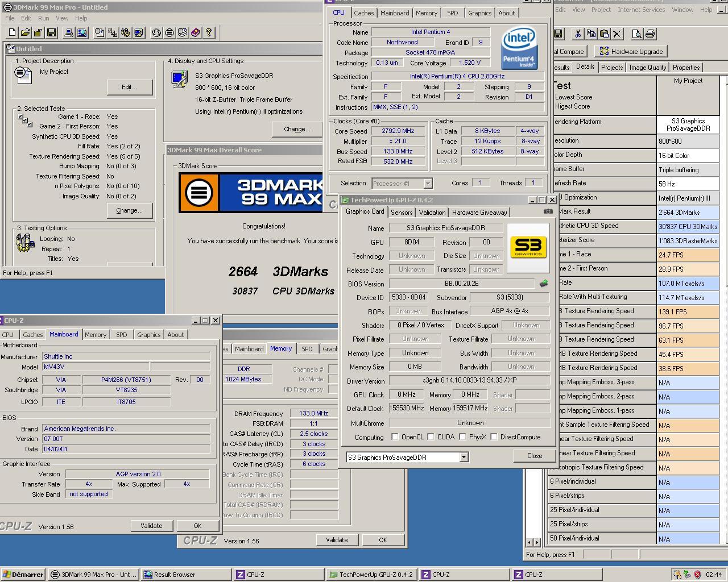Switch to the Sensors tab in GPU-Z
Viewport: 728px width, 582px height.
click(x=402, y=213)
